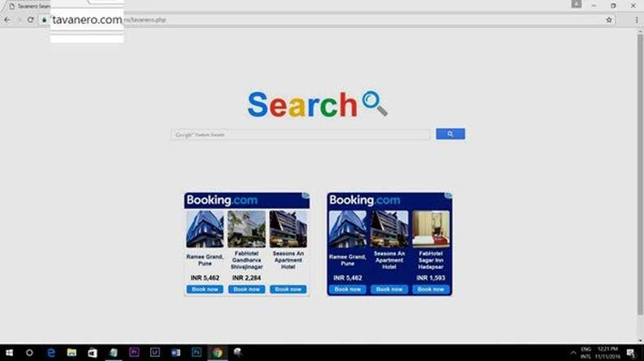The height and width of the screenshot is (361, 644).
Task: Click the 'INR 2,284' price
Action: [247, 278]
